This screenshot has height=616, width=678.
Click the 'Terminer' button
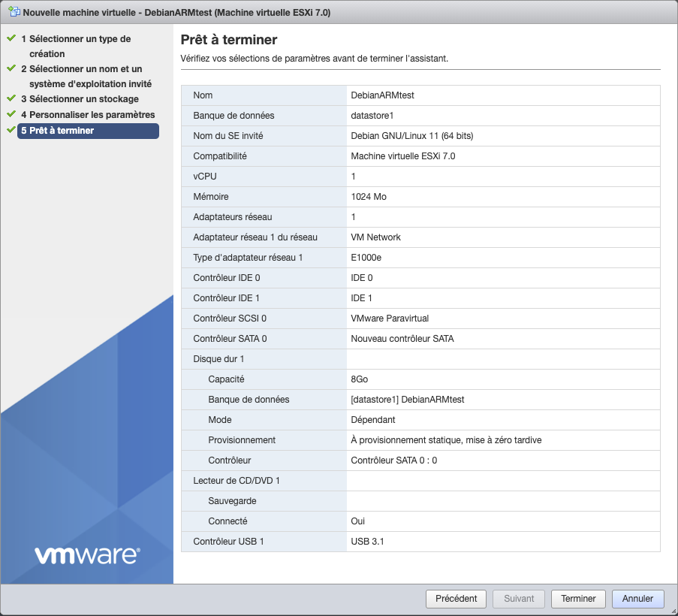(578, 599)
